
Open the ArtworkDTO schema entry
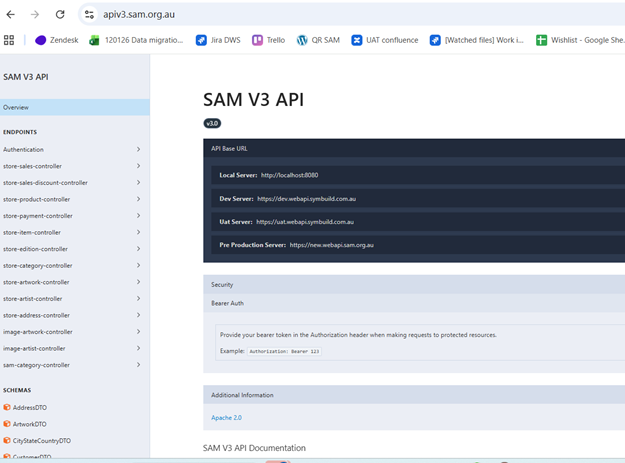click(28, 424)
